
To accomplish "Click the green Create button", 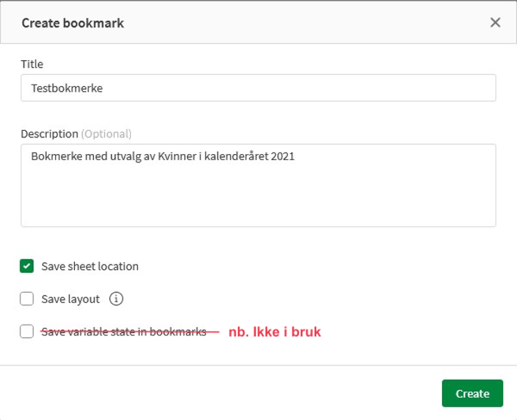I will 472,394.
